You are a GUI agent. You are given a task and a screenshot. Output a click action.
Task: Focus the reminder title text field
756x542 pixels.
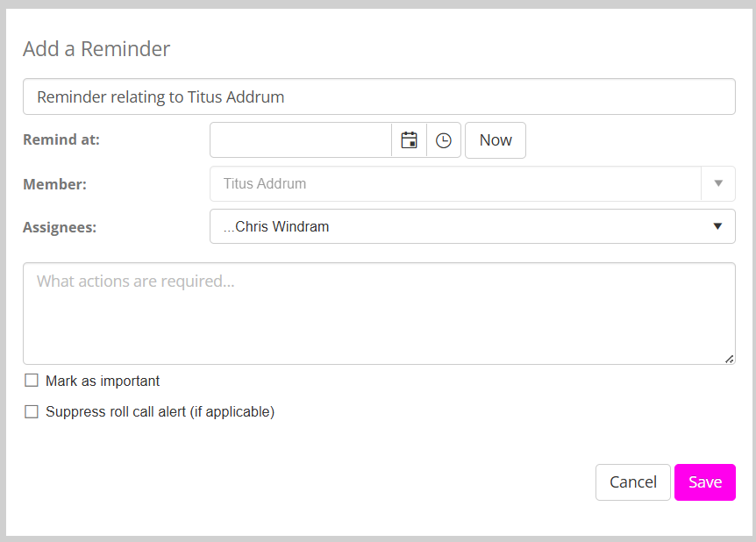[x=379, y=96]
